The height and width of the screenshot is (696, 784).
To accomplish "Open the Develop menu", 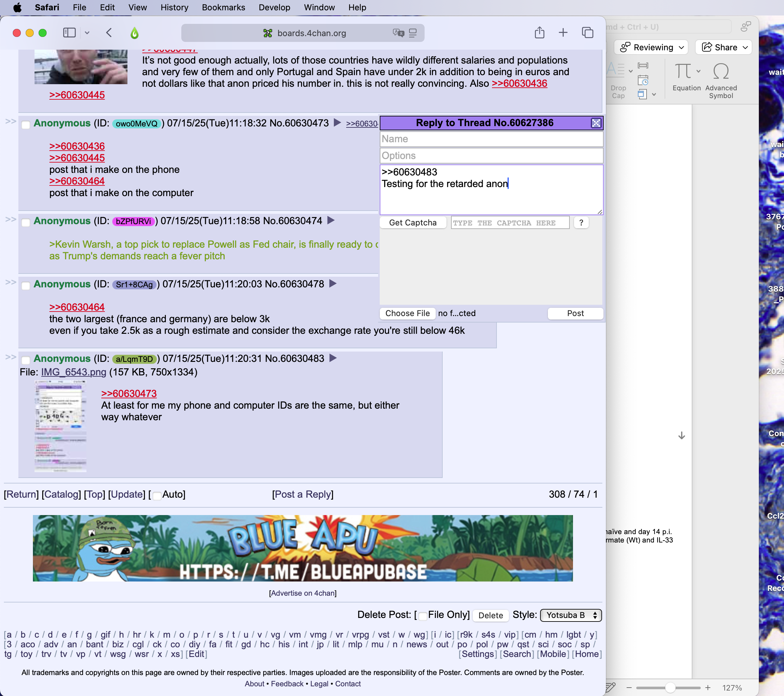I will (275, 8).
